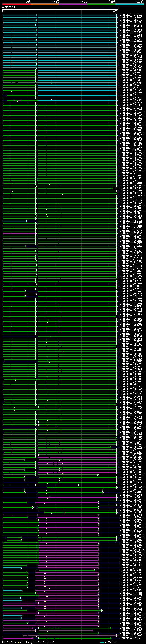146x644 pixels.
Task: Click the Large gaps legend text
Action: 28,642
